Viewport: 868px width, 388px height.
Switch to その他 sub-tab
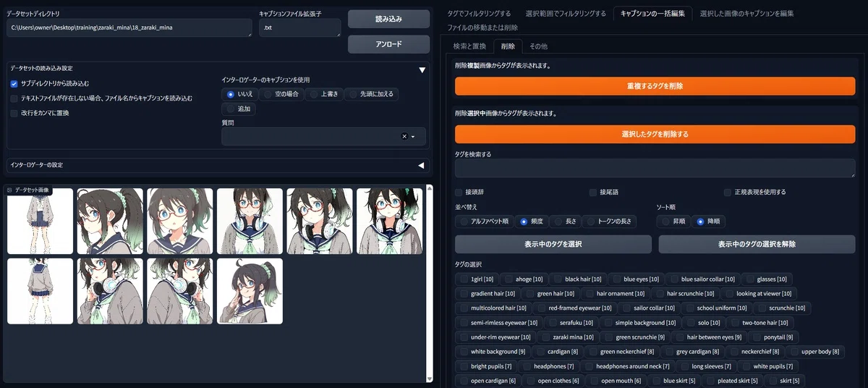click(538, 46)
